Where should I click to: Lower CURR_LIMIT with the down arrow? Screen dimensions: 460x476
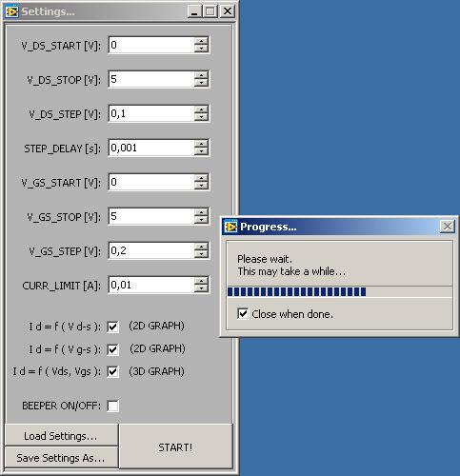point(201,288)
